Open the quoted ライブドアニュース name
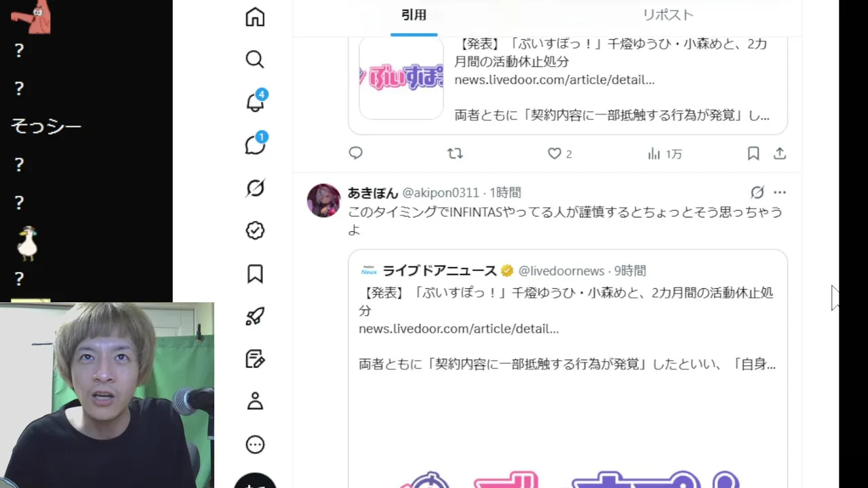This screenshot has height=488, width=868. click(x=439, y=270)
